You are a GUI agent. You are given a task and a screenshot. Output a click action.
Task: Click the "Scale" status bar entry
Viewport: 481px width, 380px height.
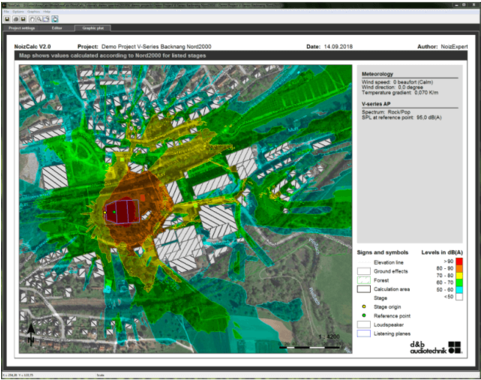(x=100, y=375)
